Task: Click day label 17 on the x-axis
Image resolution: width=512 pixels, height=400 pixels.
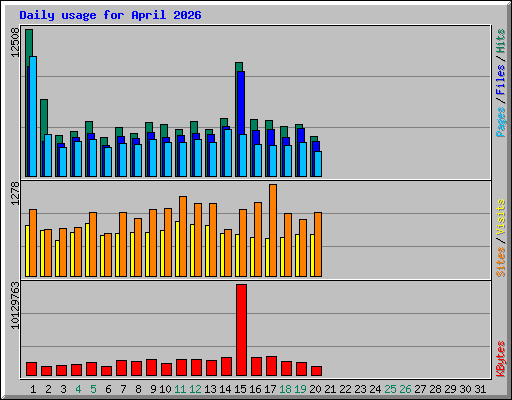Action: coord(270,389)
